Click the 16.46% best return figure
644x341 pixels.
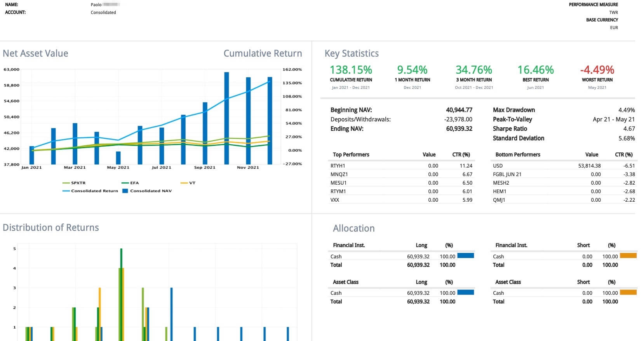(535, 70)
